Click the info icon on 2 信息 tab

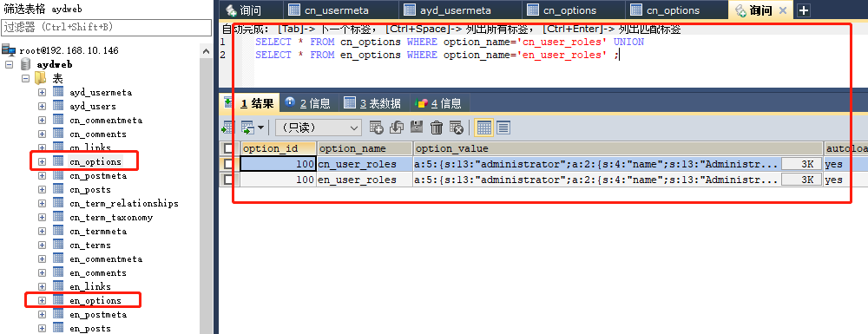[290, 102]
